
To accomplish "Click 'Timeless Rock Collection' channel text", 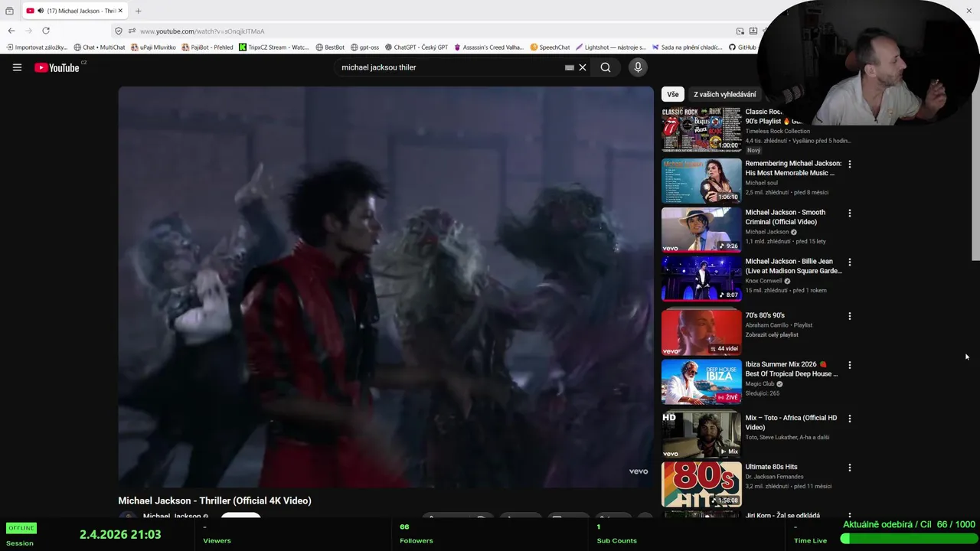I will pyautogui.click(x=777, y=131).
